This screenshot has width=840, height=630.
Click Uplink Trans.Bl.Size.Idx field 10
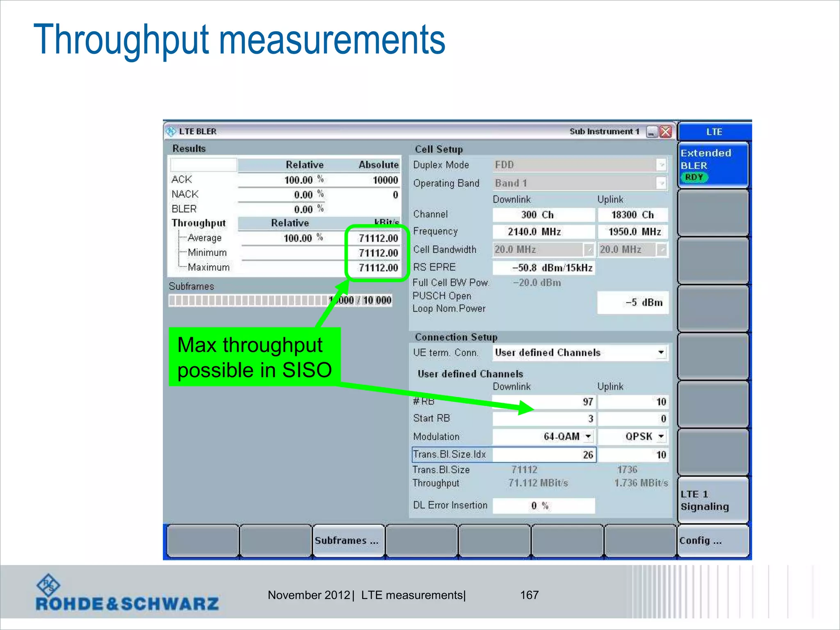pyautogui.click(x=632, y=454)
